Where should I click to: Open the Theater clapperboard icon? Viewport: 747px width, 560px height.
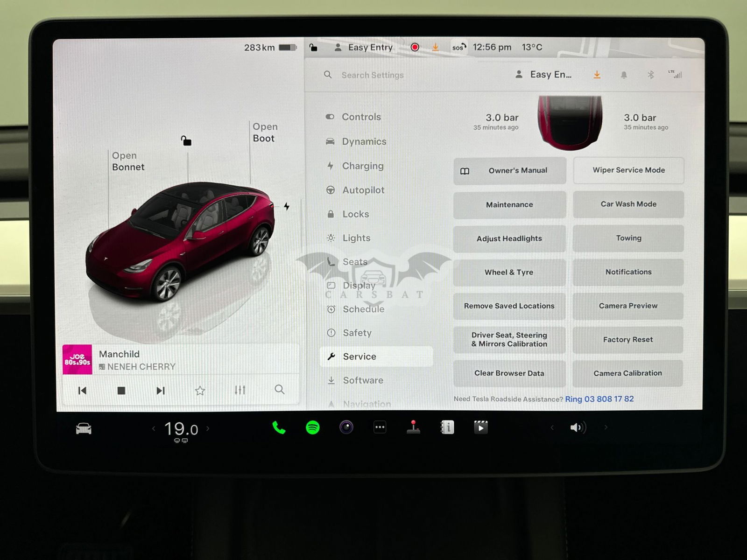tap(480, 427)
